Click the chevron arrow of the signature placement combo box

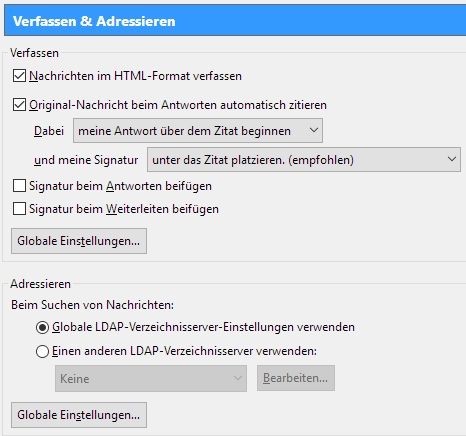coord(452,159)
